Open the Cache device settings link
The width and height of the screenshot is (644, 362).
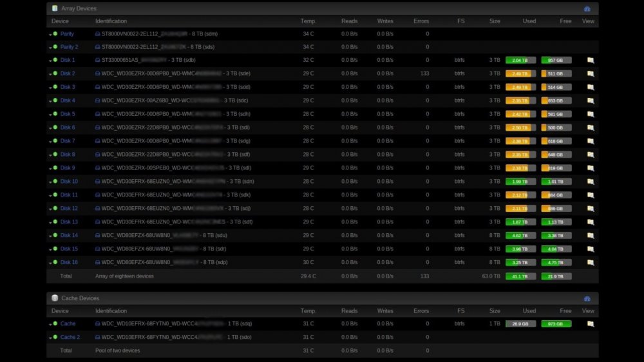tap(68, 323)
